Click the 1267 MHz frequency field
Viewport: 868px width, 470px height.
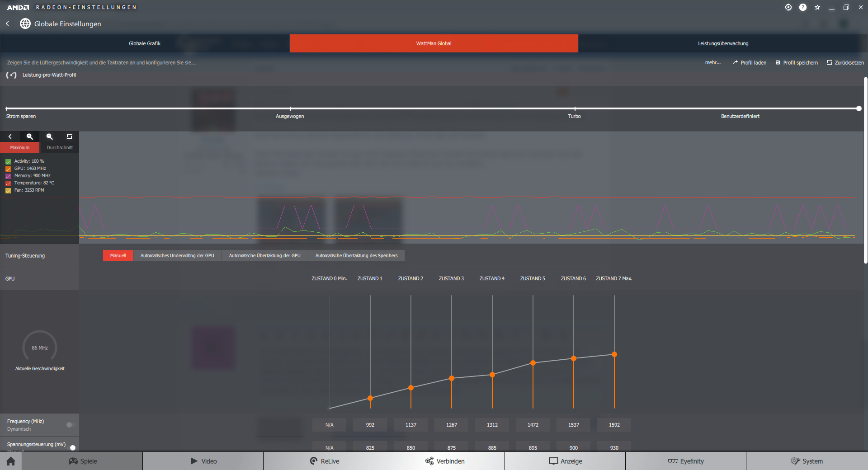click(x=452, y=425)
